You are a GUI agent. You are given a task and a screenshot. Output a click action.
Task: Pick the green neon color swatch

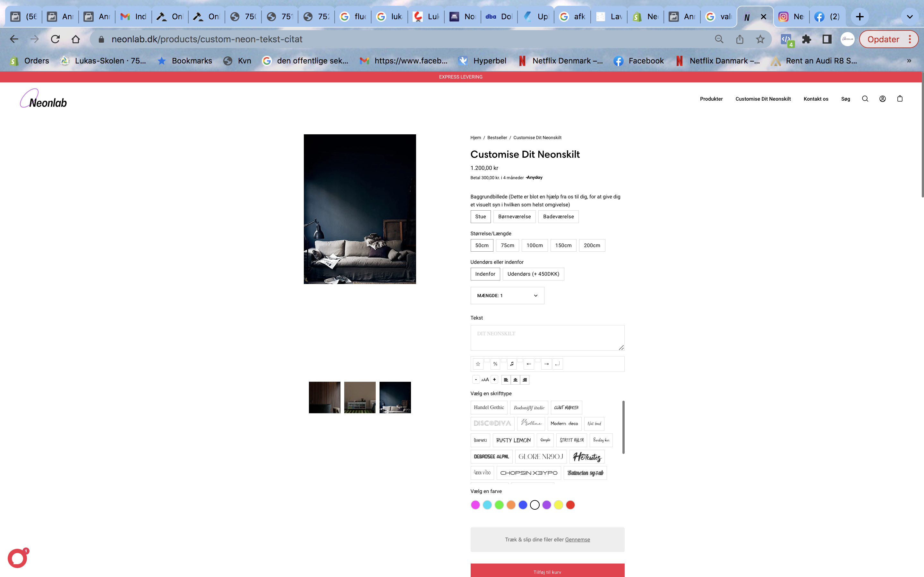click(499, 505)
